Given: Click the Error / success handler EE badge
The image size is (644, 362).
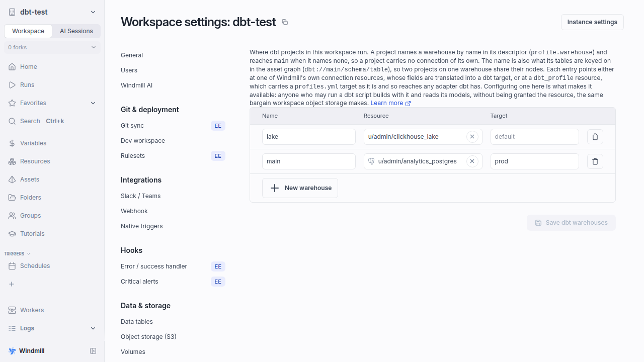Looking at the screenshot, I should point(218,266).
